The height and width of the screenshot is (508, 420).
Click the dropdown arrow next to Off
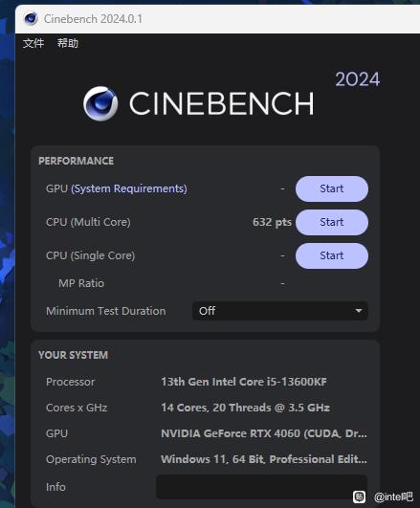(x=359, y=311)
